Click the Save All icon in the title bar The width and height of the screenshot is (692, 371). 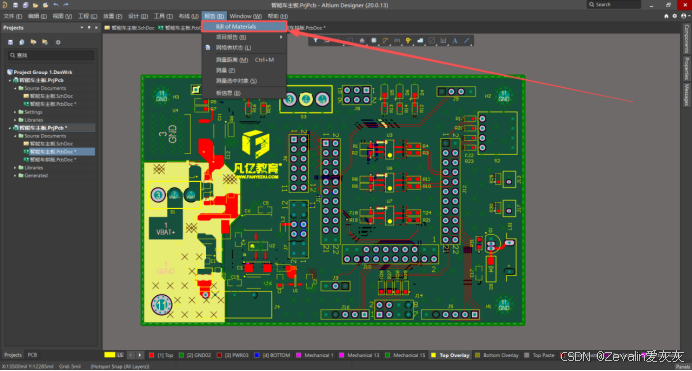coord(25,5)
